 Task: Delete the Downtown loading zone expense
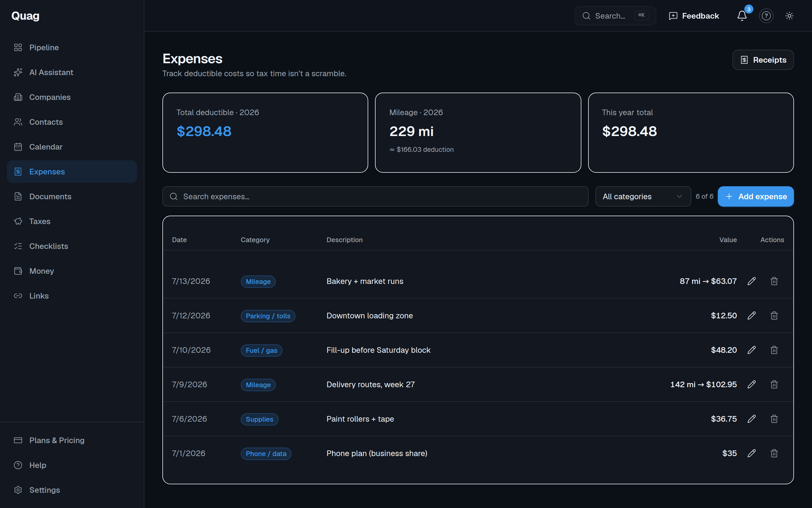[x=774, y=316]
